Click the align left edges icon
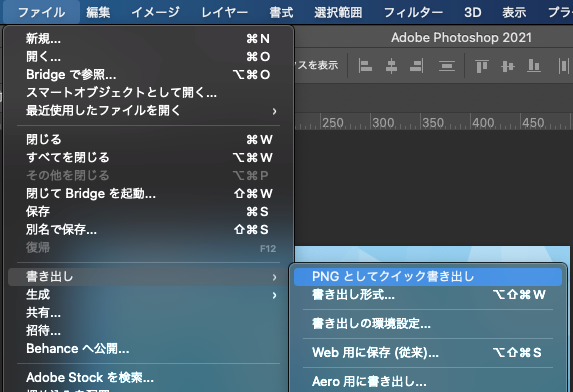 [365, 66]
